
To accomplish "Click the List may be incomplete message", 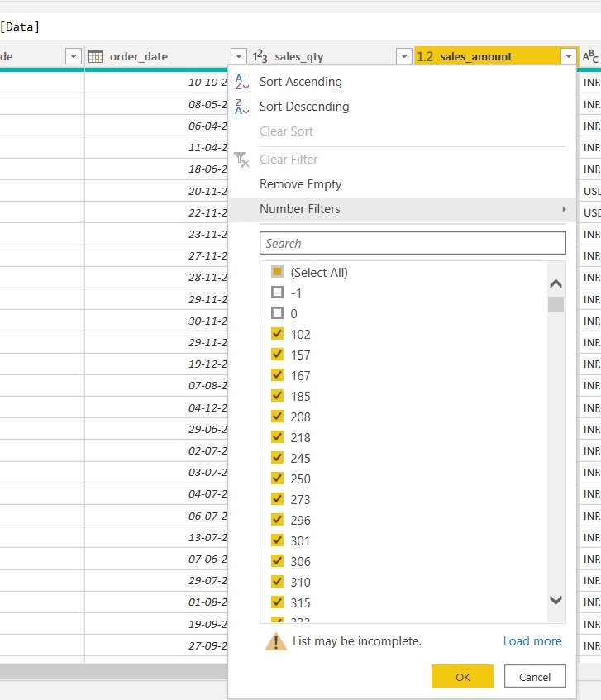I will click(357, 641).
